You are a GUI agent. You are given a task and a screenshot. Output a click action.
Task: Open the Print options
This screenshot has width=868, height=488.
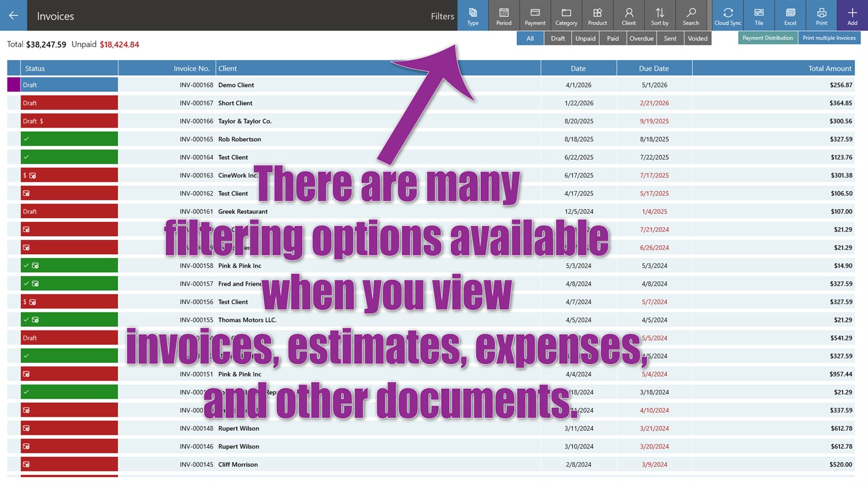coord(821,15)
